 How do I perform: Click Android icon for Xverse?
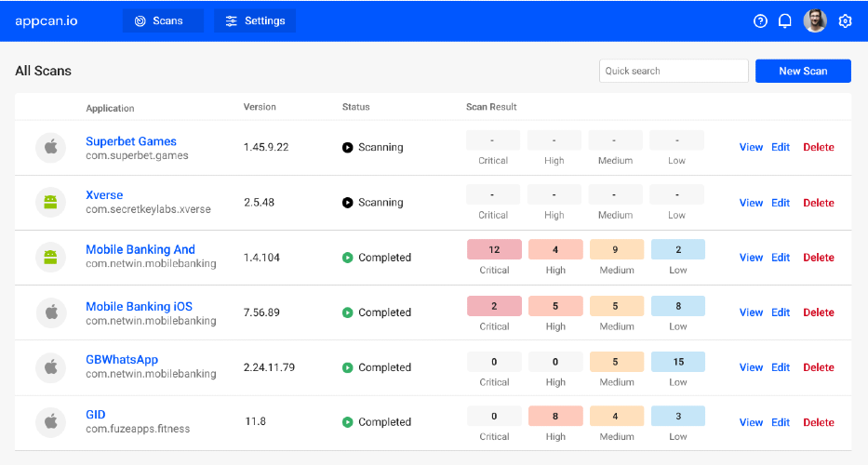click(x=51, y=202)
